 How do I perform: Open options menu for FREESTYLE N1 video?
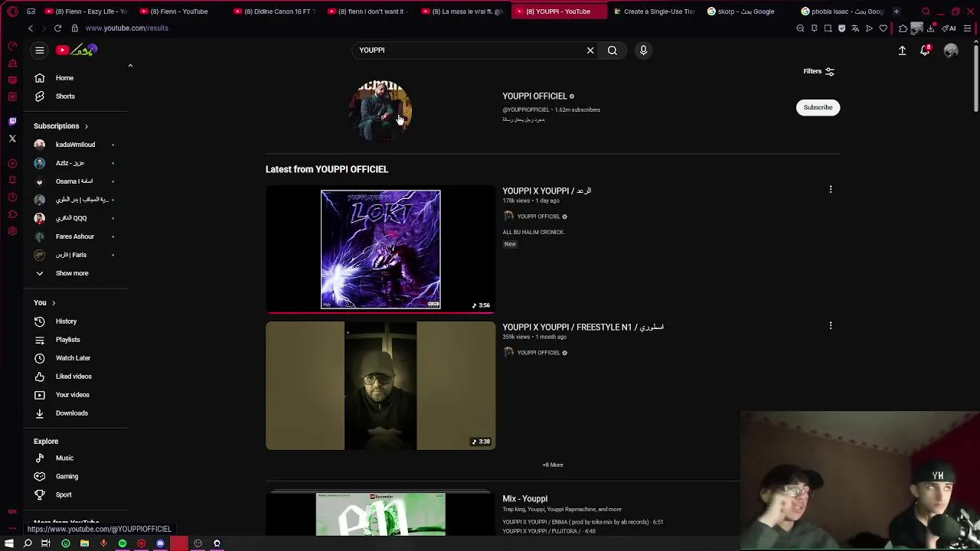click(x=831, y=325)
